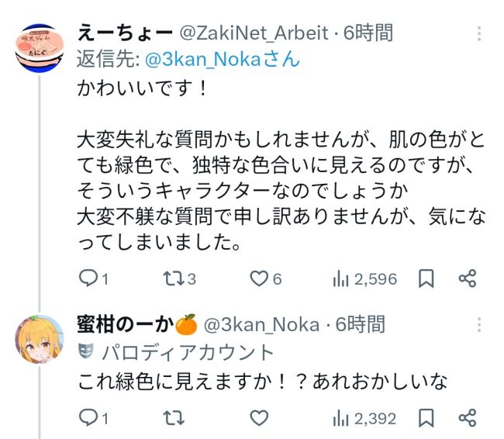The height and width of the screenshot is (439, 504).
Task: Open えーちょー's profile picture
Action: click(x=40, y=47)
